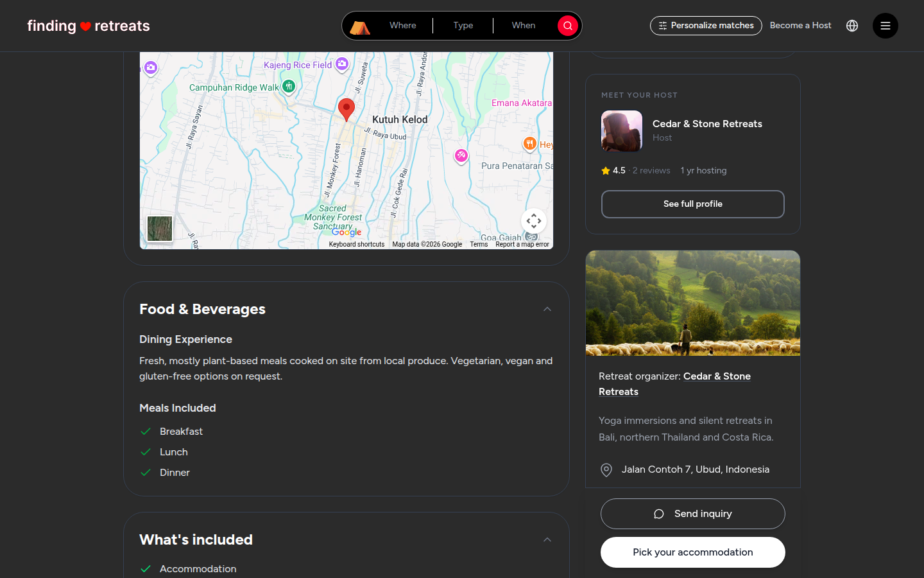
Task: Click Pick your accommodation button
Action: pyautogui.click(x=693, y=552)
